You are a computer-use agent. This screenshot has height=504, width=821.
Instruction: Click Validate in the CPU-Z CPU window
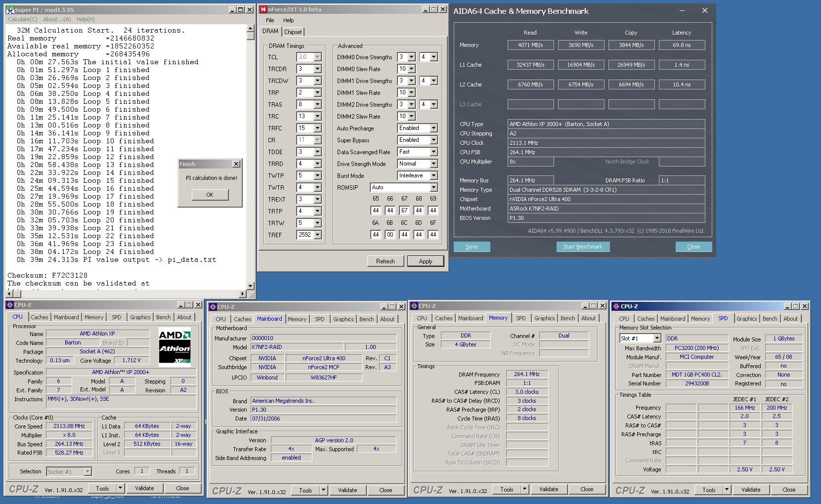144,488
